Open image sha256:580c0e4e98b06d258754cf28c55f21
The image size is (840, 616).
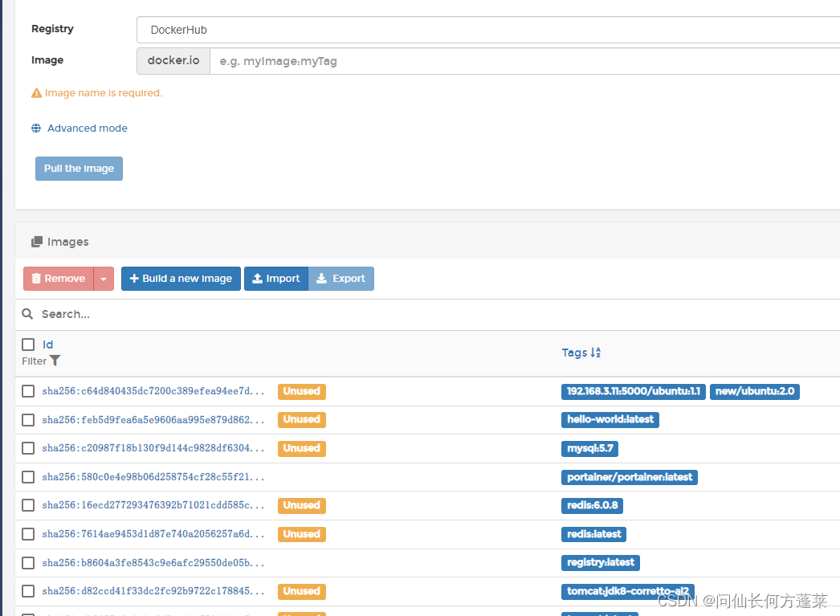click(153, 477)
